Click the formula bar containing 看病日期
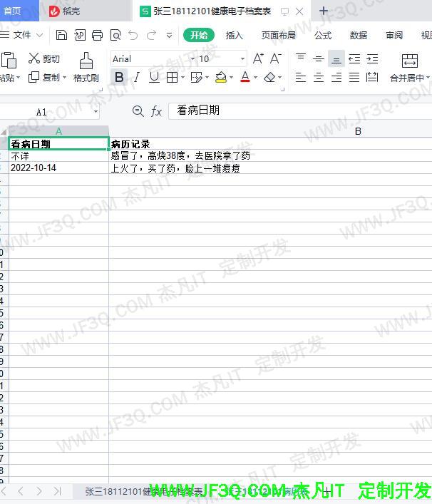 click(x=300, y=110)
